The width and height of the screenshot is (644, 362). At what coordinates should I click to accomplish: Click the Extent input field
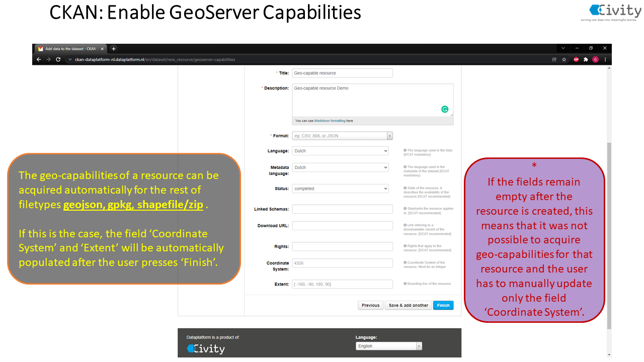point(342,285)
